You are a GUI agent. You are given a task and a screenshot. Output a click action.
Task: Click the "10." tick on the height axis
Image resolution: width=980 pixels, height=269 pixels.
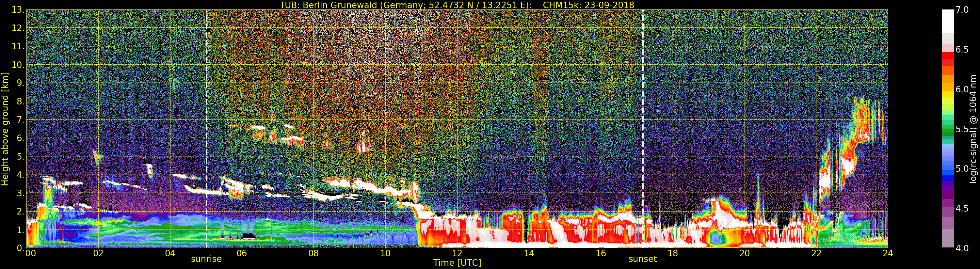[x=18, y=65]
